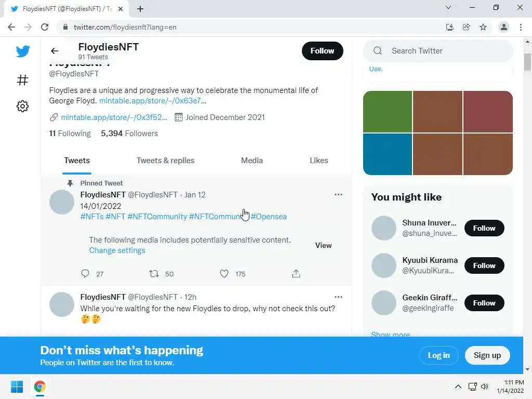Click the #NFT hashtag
This screenshot has width=532, height=399.
[x=115, y=217]
